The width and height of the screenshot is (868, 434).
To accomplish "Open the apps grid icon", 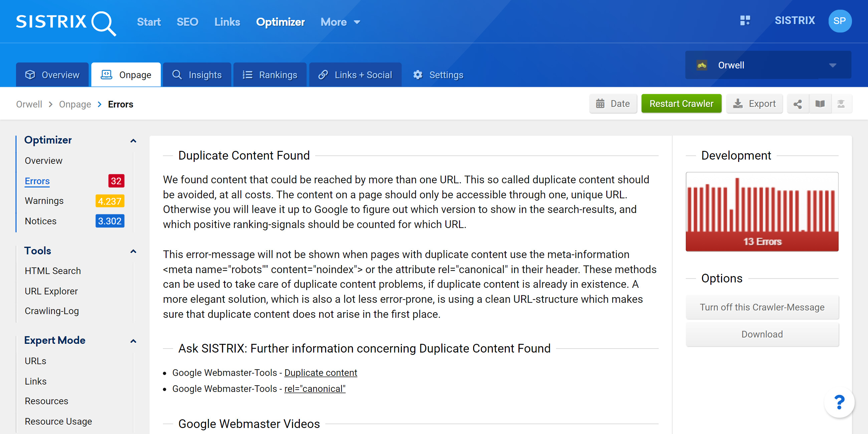I will click(745, 21).
